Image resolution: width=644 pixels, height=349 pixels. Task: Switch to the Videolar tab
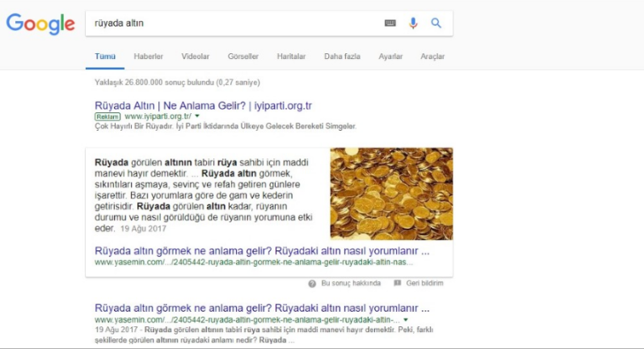pos(195,57)
